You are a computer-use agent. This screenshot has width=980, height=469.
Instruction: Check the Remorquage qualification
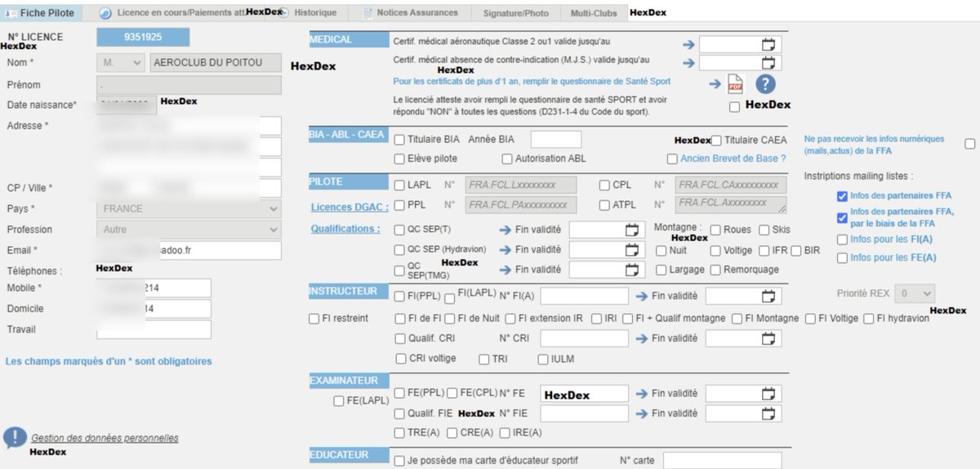[x=716, y=270]
